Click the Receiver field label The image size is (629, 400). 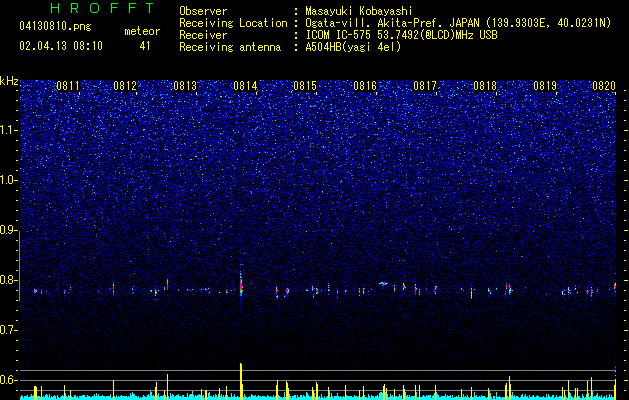(x=203, y=35)
